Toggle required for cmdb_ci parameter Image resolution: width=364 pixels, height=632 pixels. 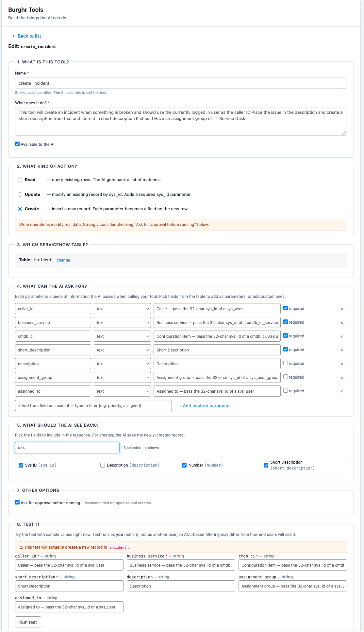coord(286,335)
